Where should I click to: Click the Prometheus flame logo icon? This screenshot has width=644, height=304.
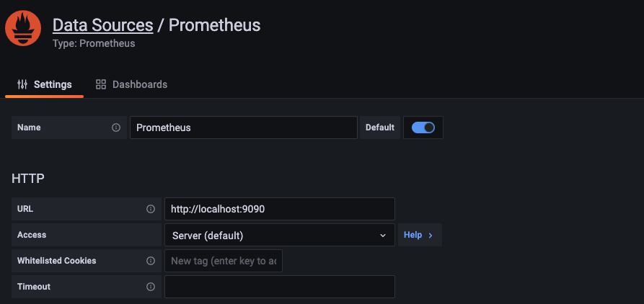[x=24, y=29]
